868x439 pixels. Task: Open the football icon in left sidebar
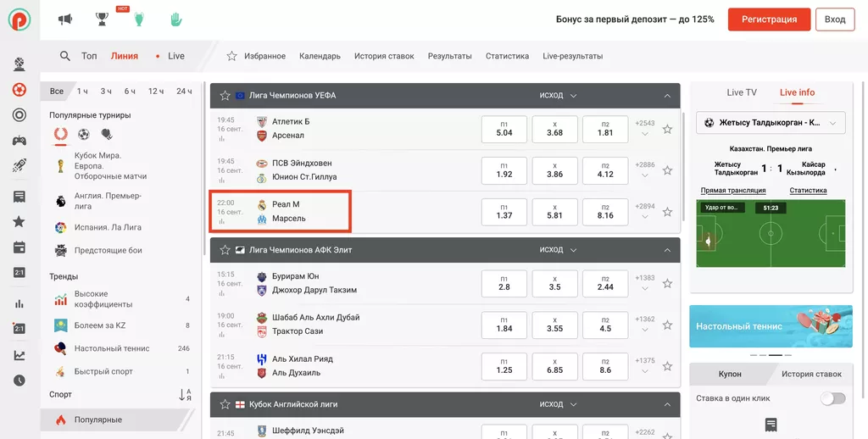[19, 90]
